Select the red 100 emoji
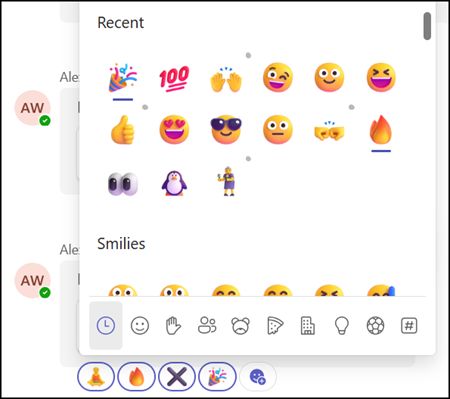This screenshot has width=450, height=399. coord(174,78)
